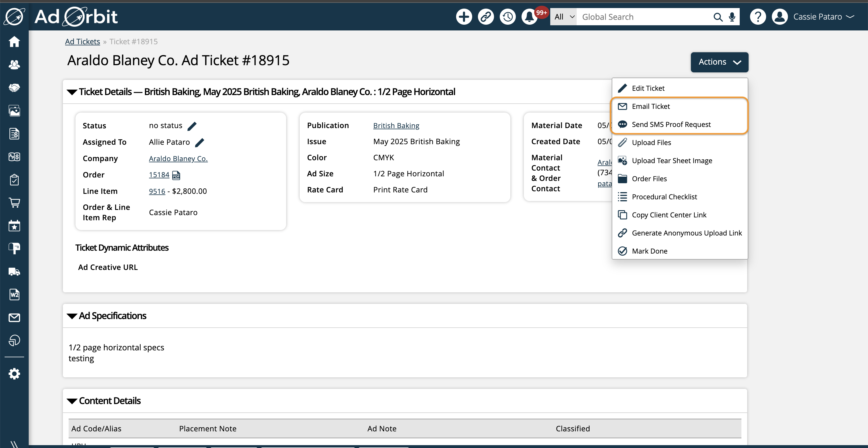Click the search magnifier icon
The image size is (868, 448).
(x=718, y=17)
